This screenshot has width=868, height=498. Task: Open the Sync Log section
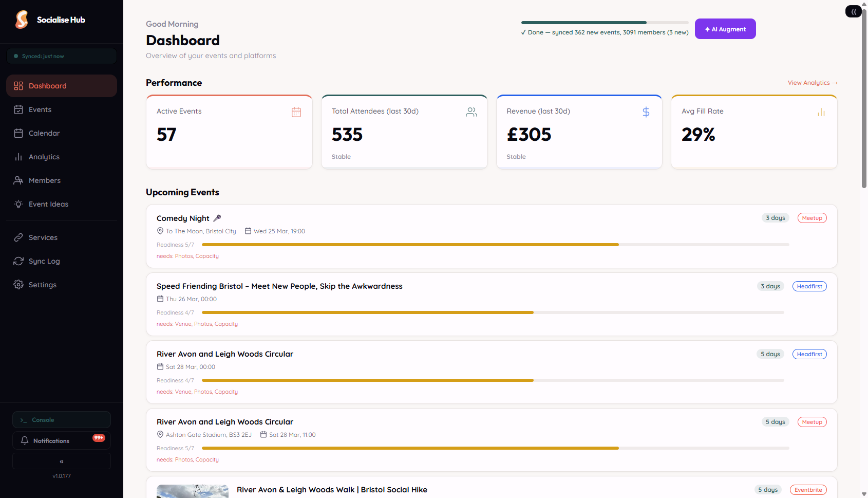point(44,261)
